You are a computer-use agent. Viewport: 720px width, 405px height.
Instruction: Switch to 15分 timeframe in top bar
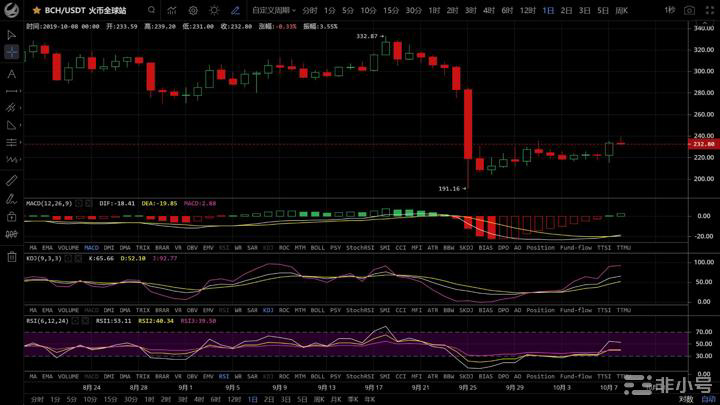(x=391, y=10)
